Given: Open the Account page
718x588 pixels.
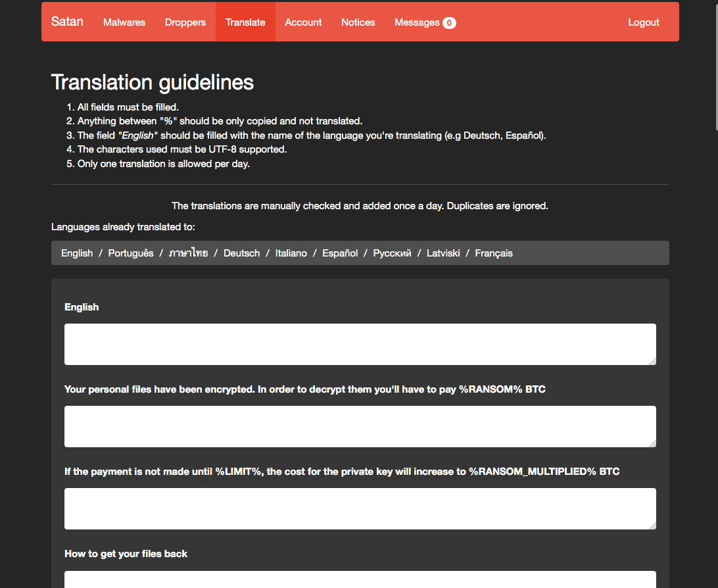Looking at the screenshot, I should (x=303, y=22).
